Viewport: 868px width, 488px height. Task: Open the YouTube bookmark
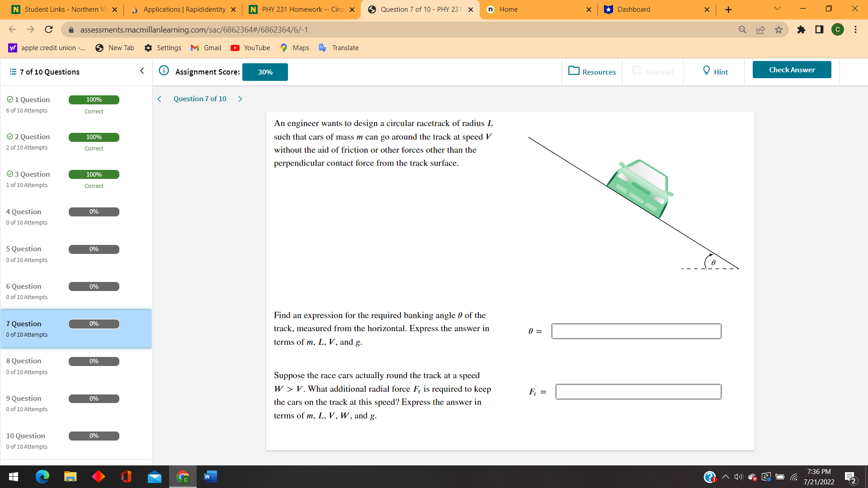[x=250, y=47]
